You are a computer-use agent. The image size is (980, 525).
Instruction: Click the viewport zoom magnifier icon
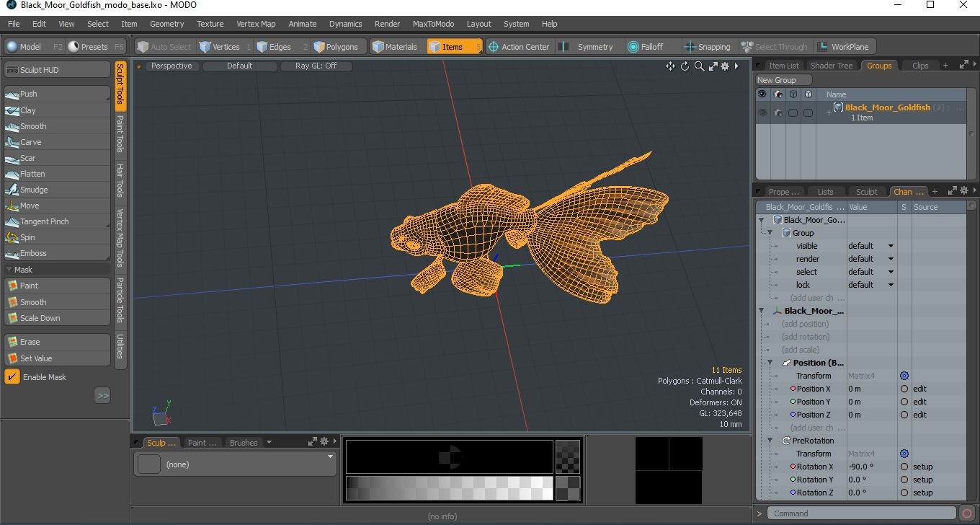[699, 66]
